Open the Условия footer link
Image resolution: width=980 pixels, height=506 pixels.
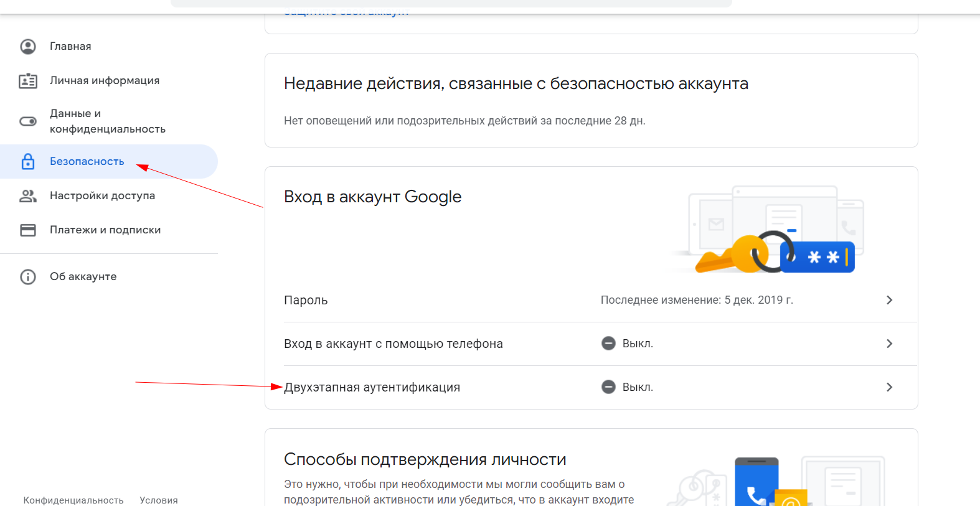[159, 500]
